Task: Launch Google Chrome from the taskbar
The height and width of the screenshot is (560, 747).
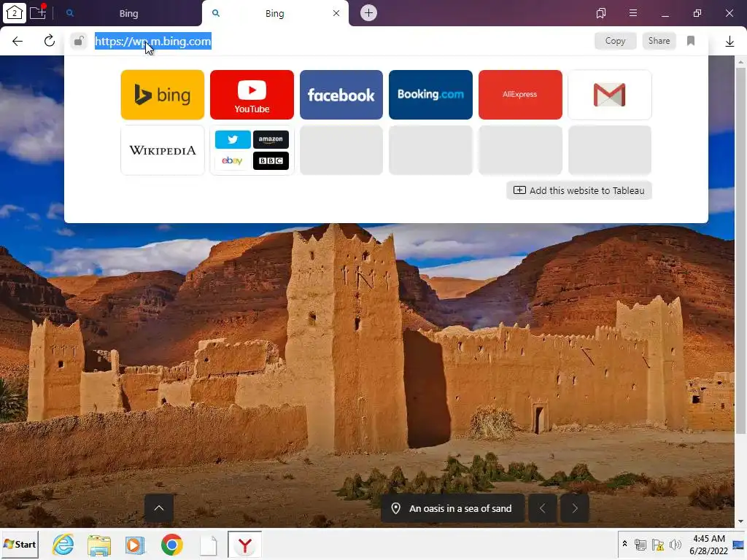Action: pos(171,545)
